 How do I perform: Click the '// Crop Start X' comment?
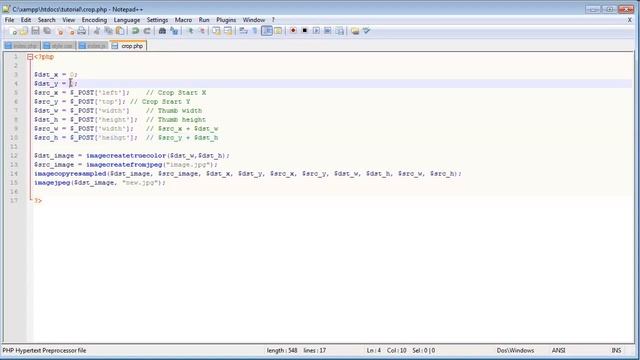coord(176,93)
